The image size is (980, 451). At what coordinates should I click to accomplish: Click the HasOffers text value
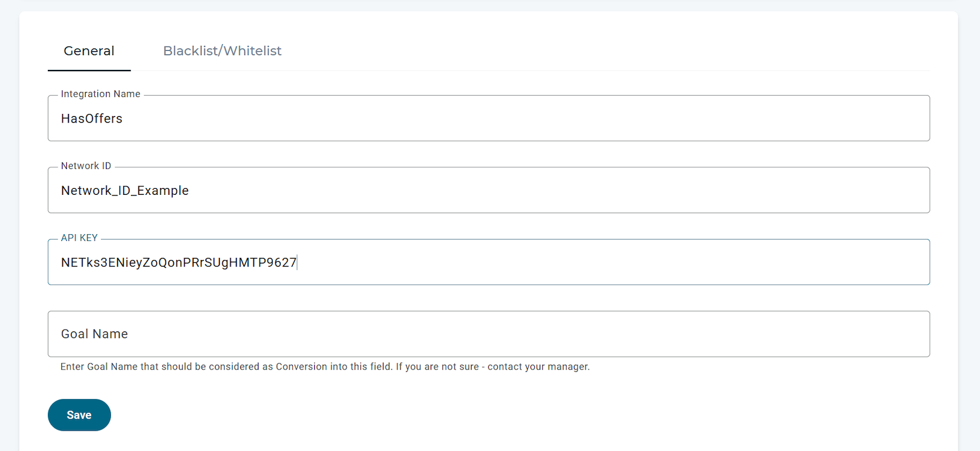pyautogui.click(x=92, y=118)
